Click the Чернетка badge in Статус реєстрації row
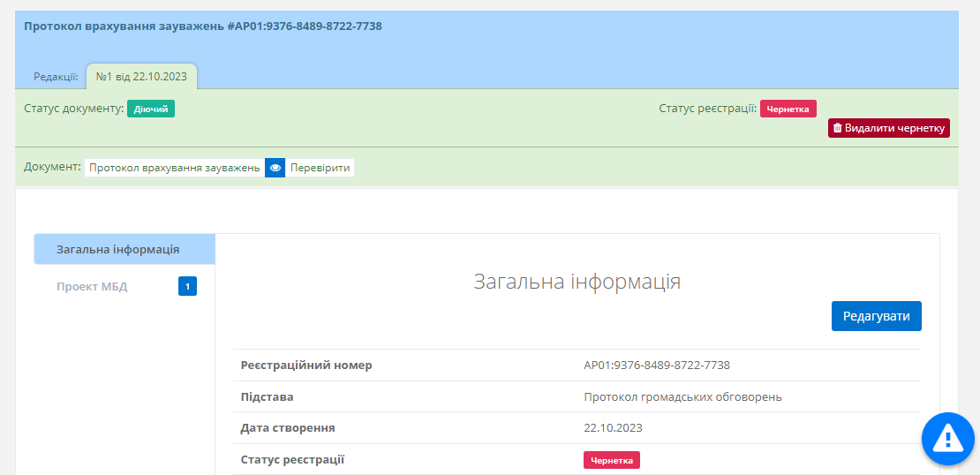980x475 pixels. point(611,460)
